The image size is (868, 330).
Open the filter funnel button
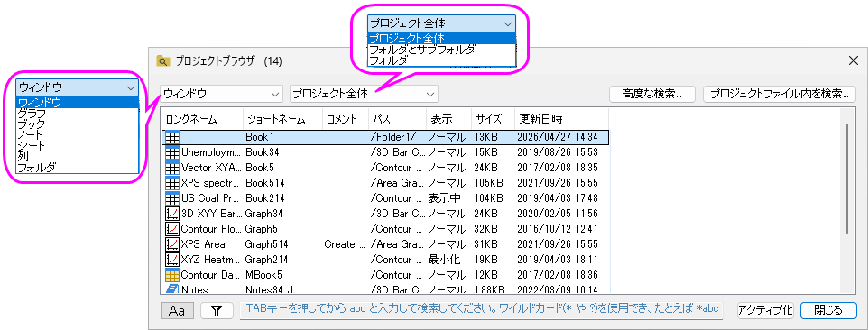(217, 311)
